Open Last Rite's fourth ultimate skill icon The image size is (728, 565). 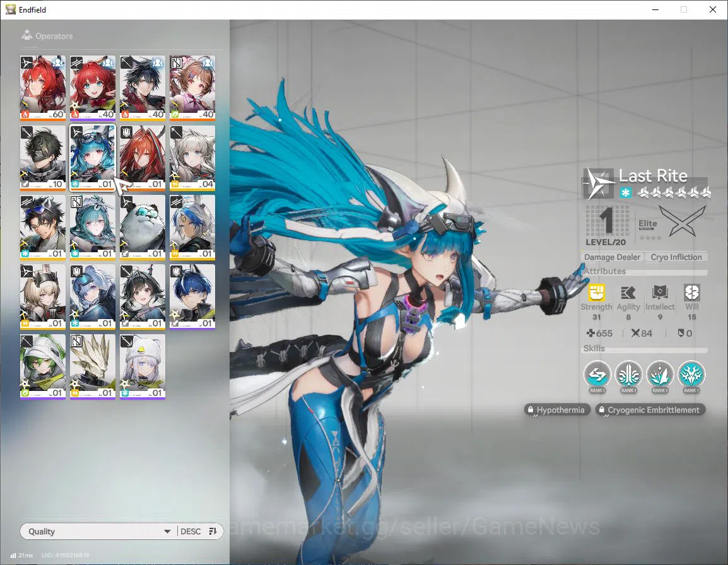point(691,374)
